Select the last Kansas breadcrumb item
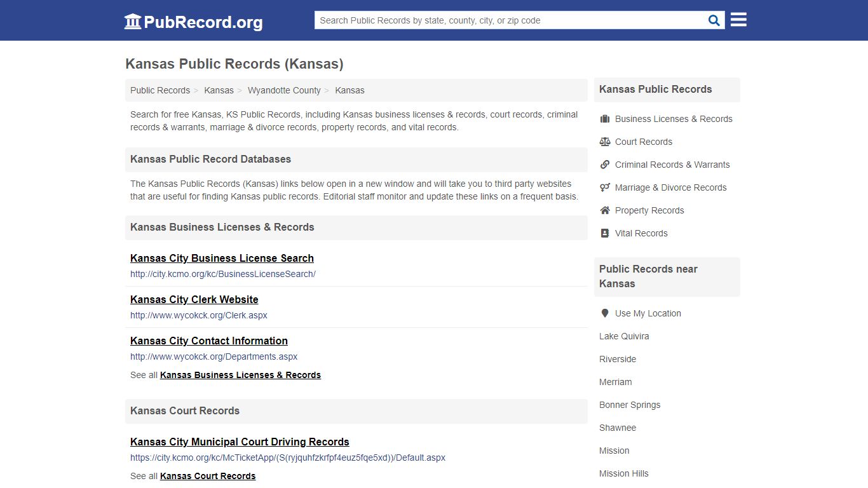 349,90
